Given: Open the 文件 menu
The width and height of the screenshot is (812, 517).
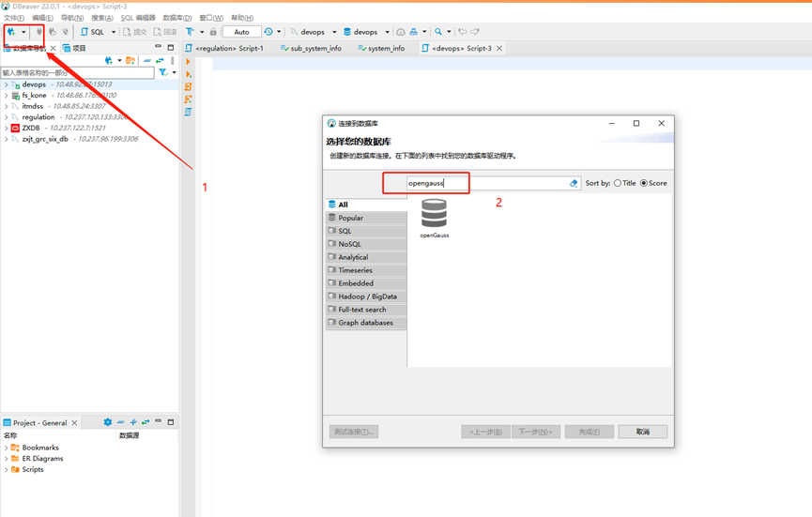Looking at the screenshot, I should (14, 18).
